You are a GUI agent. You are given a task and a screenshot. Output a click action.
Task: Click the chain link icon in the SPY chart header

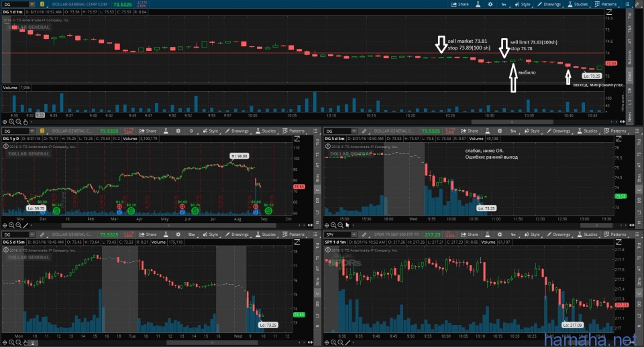[x=364, y=234]
